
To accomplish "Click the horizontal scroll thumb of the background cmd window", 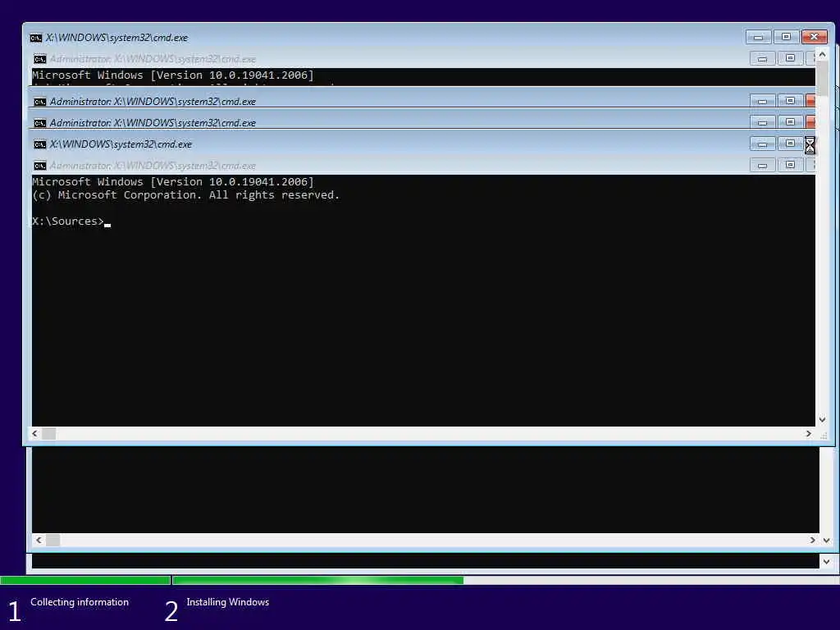I will pyautogui.click(x=53, y=540).
